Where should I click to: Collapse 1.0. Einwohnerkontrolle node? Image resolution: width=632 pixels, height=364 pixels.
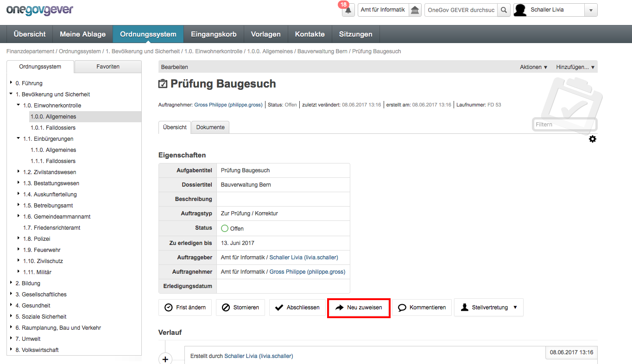(19, 106)
